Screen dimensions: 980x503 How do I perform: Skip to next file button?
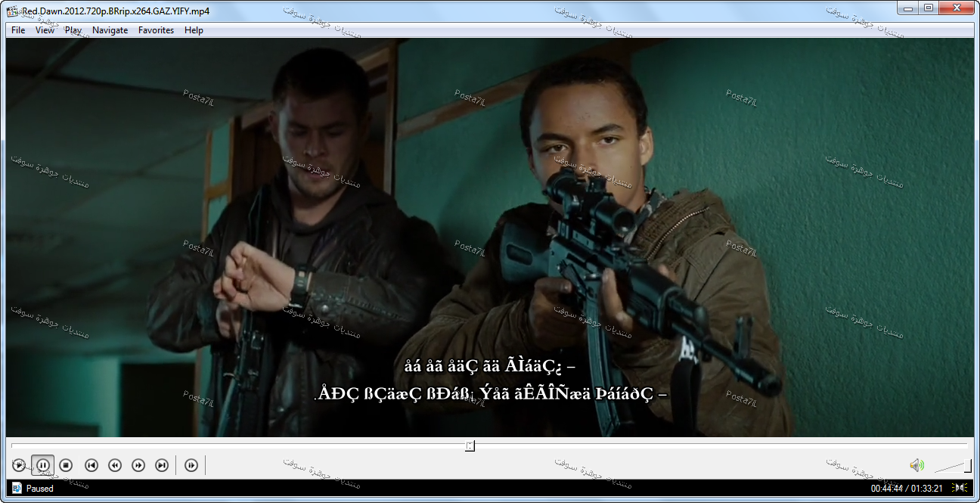[162, 465]
